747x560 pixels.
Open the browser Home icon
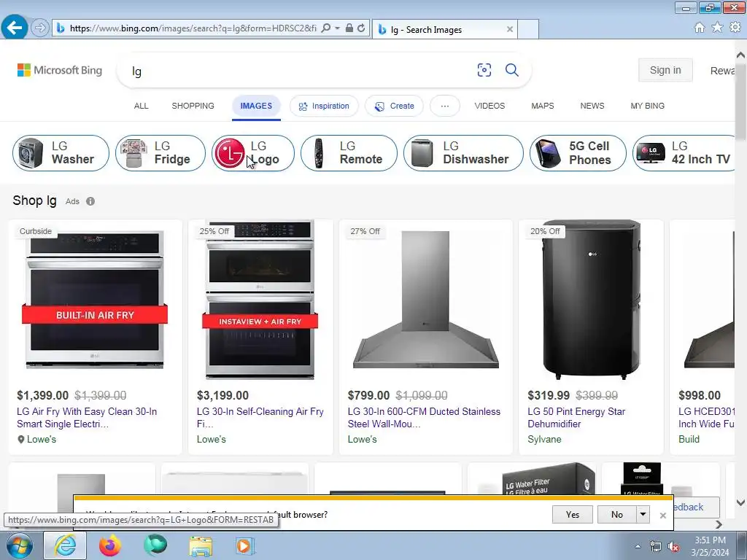click(700, 28)
